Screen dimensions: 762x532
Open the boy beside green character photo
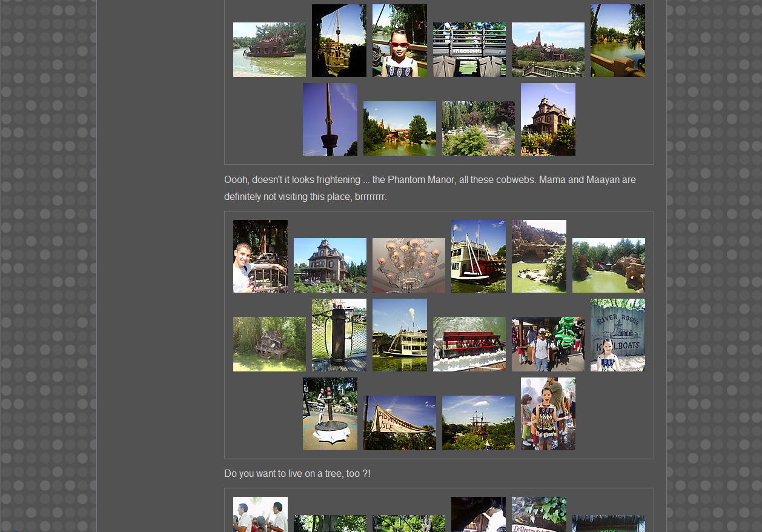tap(548, 344)
